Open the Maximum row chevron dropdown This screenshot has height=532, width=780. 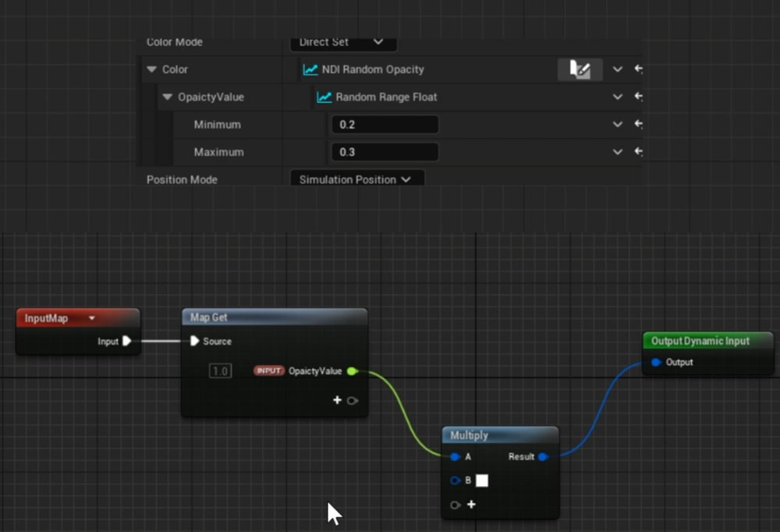tap(617, 151)
